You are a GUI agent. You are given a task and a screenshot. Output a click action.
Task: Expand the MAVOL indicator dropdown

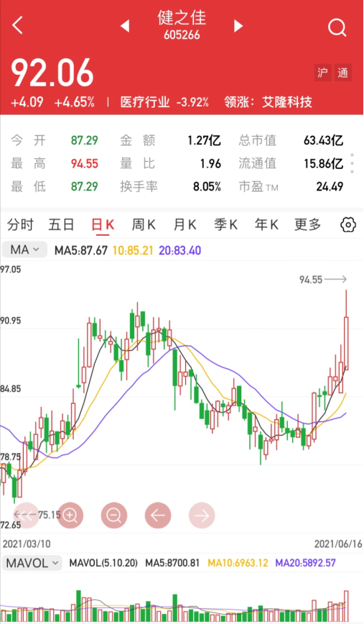tap(32, 563)
